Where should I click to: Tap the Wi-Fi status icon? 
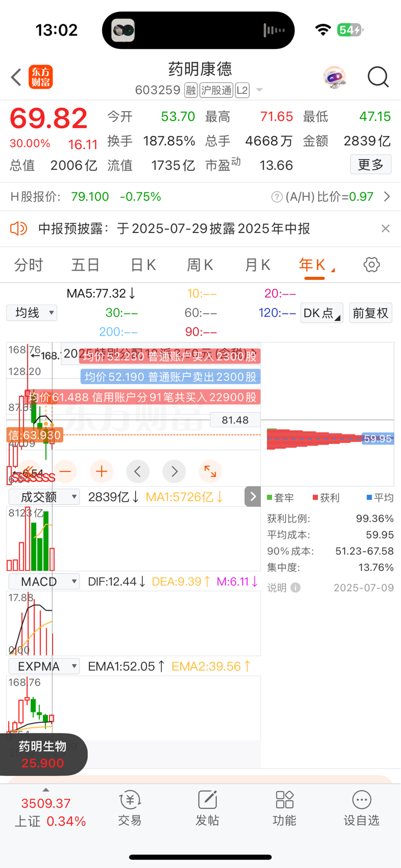pyautogui.click(x=323, y=30)
